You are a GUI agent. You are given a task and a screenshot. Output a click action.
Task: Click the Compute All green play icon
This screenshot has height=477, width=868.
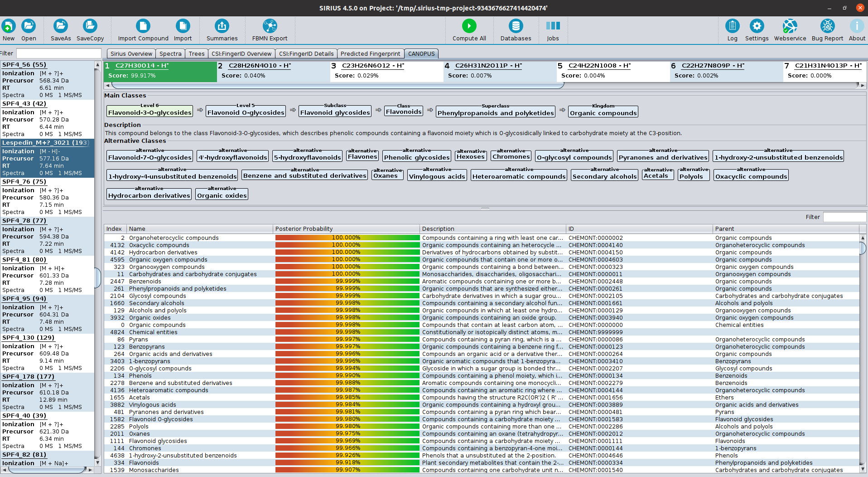pos(469,26)
